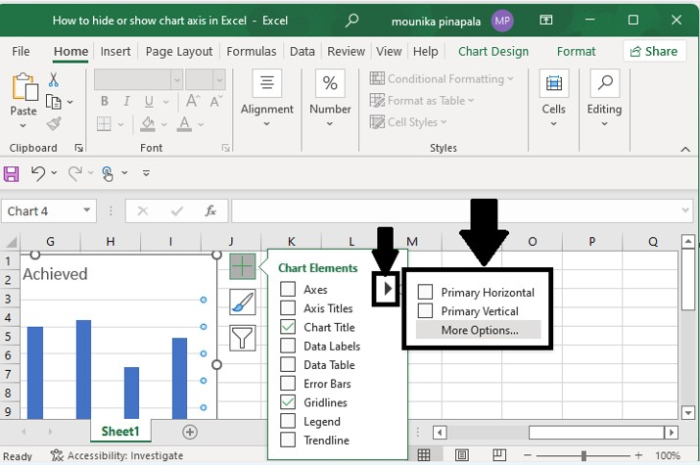
Task: Click the Touch/Mouse mode icon
Action: (107, 173)
